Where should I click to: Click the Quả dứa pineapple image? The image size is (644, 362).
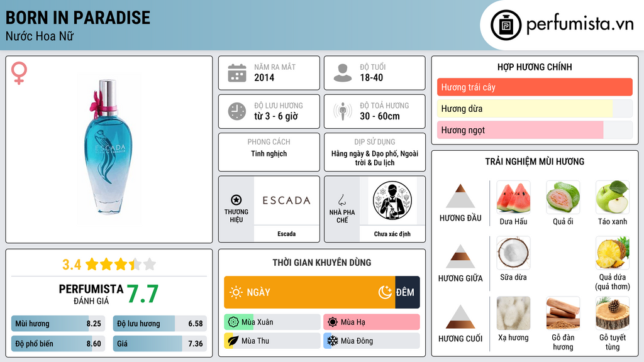click(613, 253)
